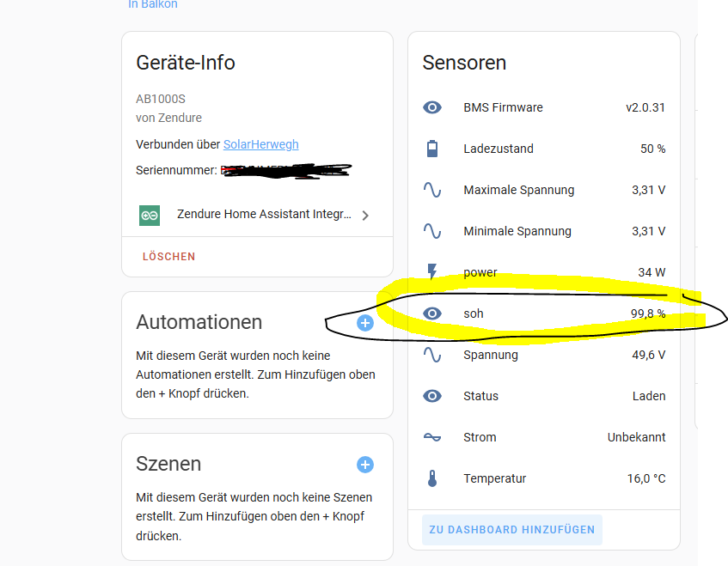Click the 3,31 V Minimale Spannung value

tap(649, 231)
